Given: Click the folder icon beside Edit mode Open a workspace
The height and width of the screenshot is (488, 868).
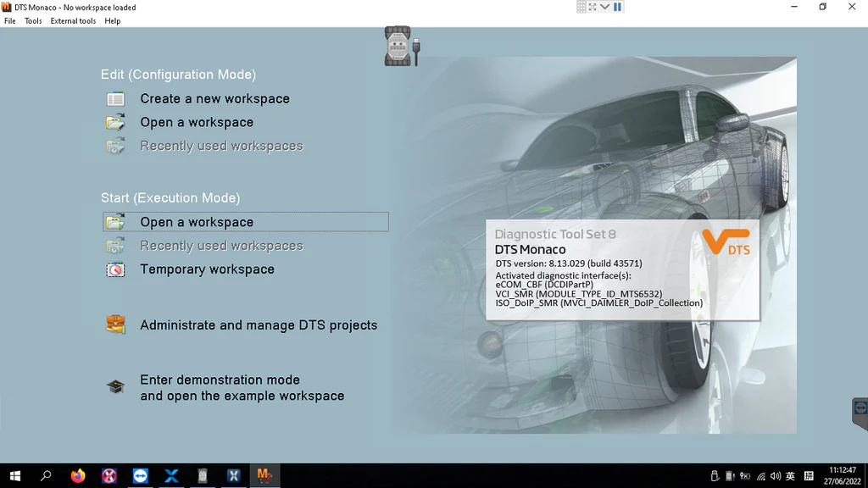Looking at the screenshot, I should (115, 122).
